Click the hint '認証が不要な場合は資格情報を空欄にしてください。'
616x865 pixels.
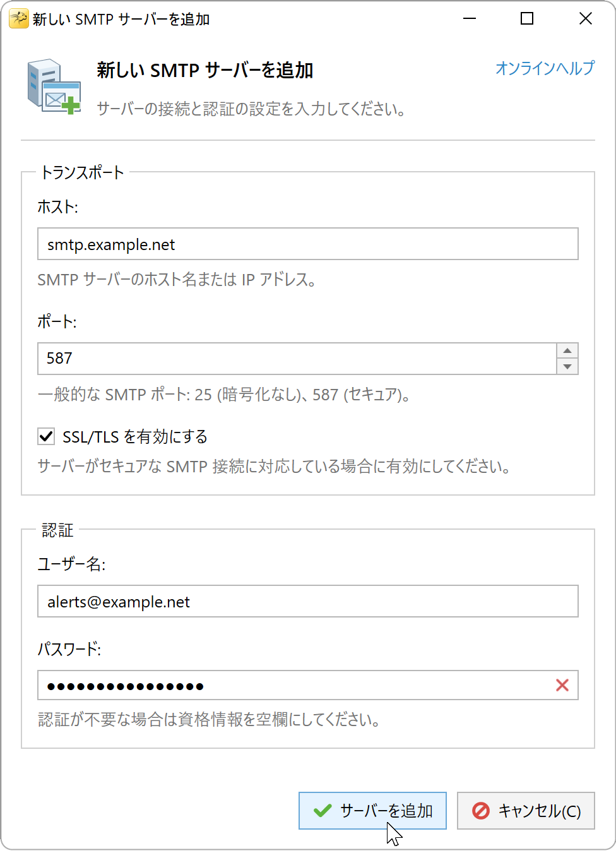coord(210,719)
